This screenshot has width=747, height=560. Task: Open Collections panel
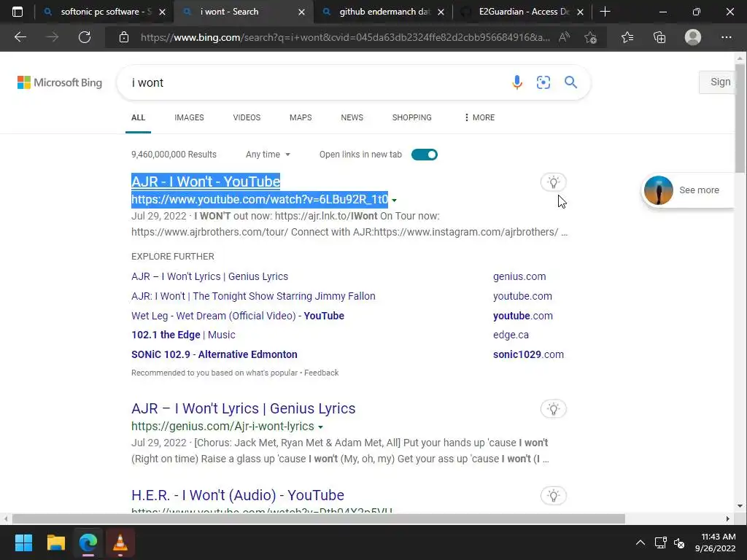coord(659,37)
